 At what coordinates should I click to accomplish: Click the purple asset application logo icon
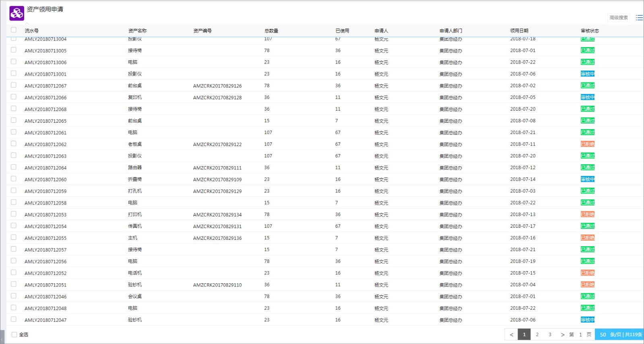(17, 13)
